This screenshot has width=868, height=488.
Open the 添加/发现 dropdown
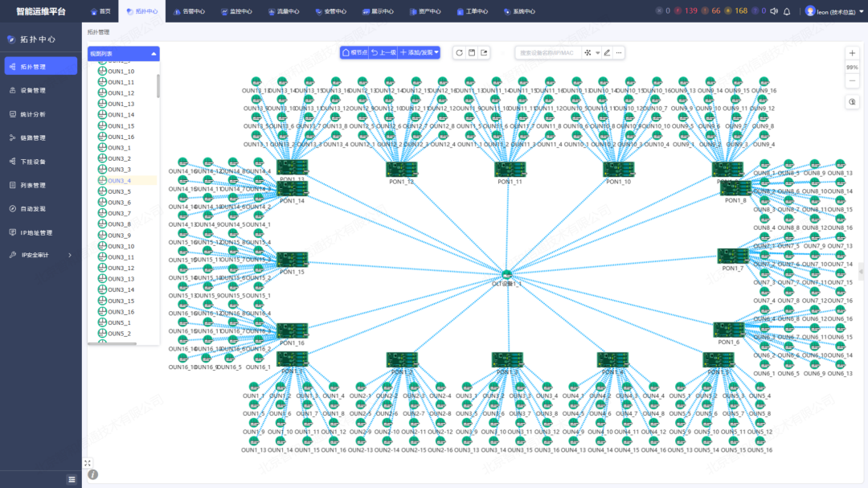[420, 52]
